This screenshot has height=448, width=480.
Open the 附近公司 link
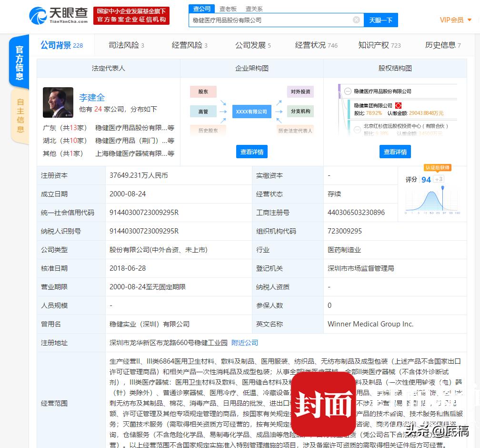[x=244, y=343]
